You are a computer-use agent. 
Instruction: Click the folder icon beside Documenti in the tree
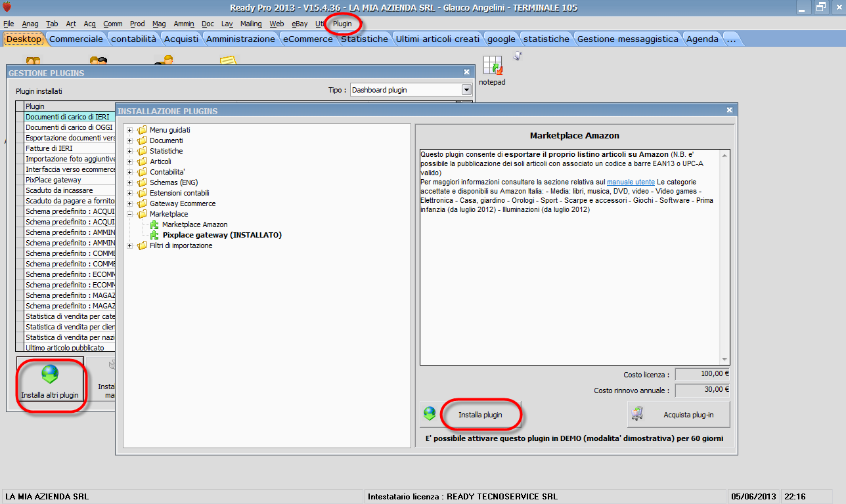coord(143,140)
